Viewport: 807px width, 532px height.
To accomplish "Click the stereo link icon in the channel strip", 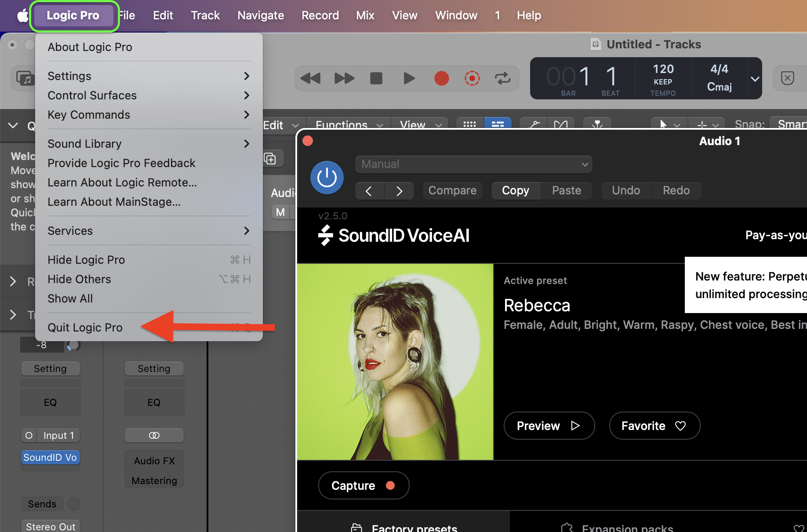I will pyautogui.click(x=154, y=435).
